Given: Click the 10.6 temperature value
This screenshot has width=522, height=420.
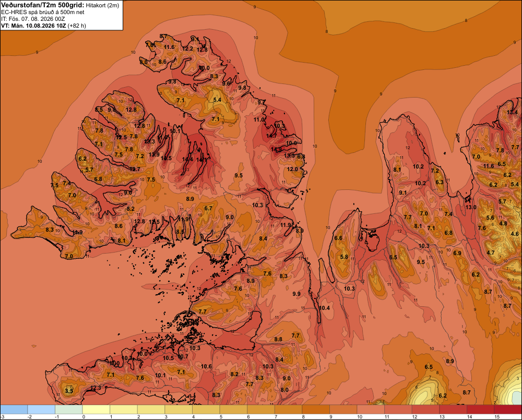Looking at the screenshot, I should pos(206,366).
